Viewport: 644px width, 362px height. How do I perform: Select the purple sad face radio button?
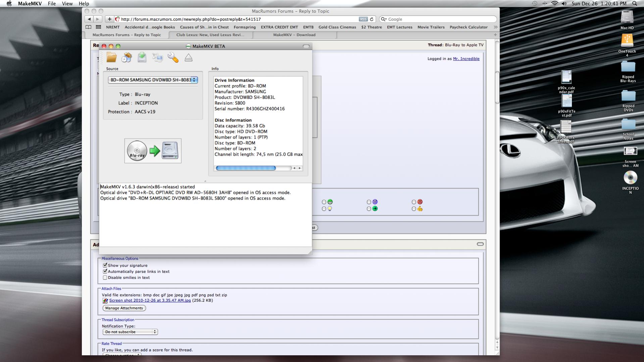point(369,202)
